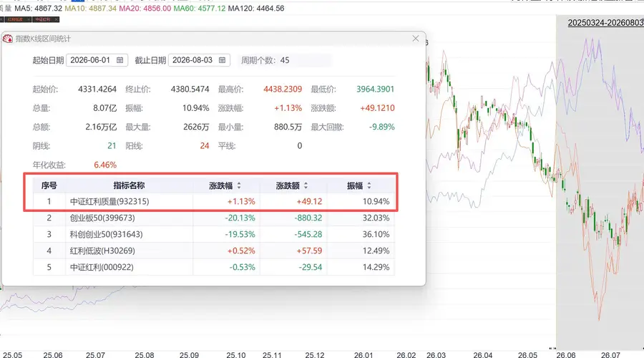The image size is (644, 358).
Task: Click the MA10: 4887.34 indicator label
Action: pyautogui.click(x=90, y=8)
